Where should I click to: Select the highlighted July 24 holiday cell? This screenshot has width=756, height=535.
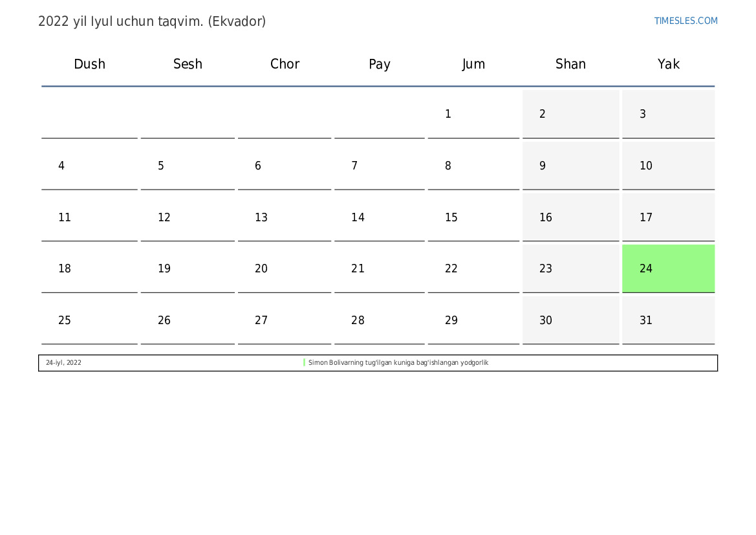click(x=668, y=268)
